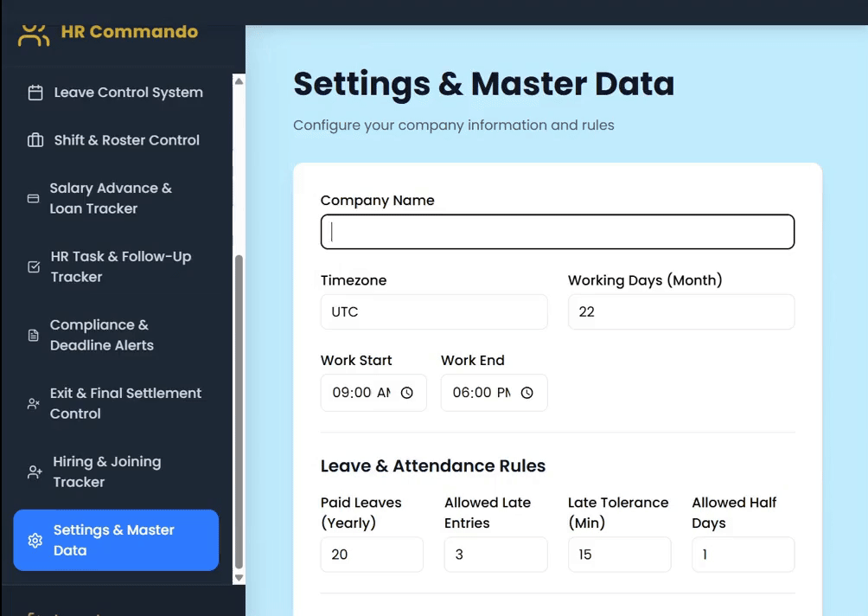Open Exit & Final Settlement Control page
868x616 pixels.
(125, 403)
